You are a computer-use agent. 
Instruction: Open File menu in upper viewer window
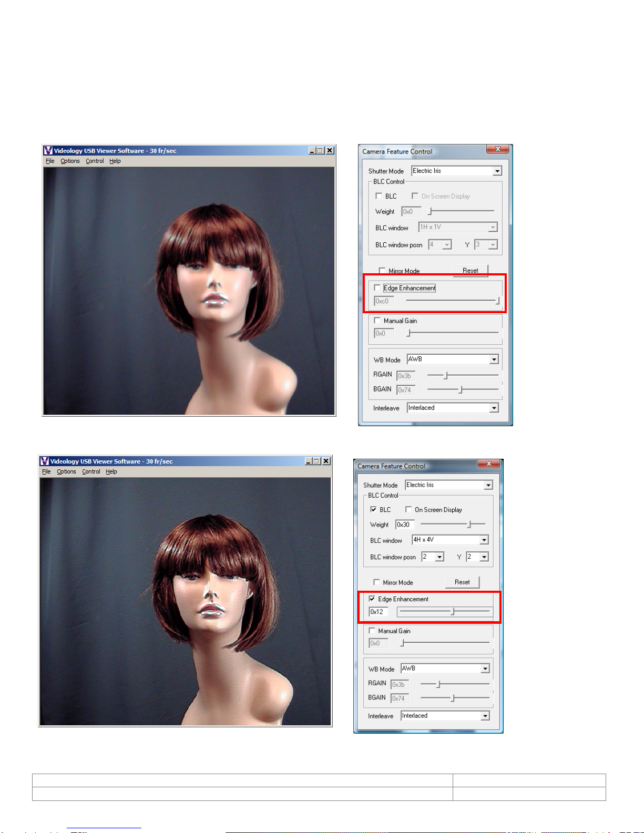50,161
